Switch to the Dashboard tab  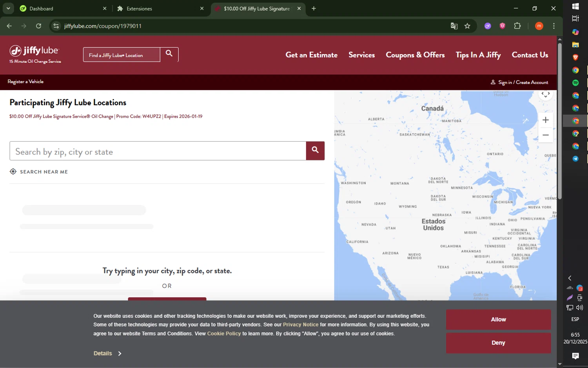[x=63, y=8]
